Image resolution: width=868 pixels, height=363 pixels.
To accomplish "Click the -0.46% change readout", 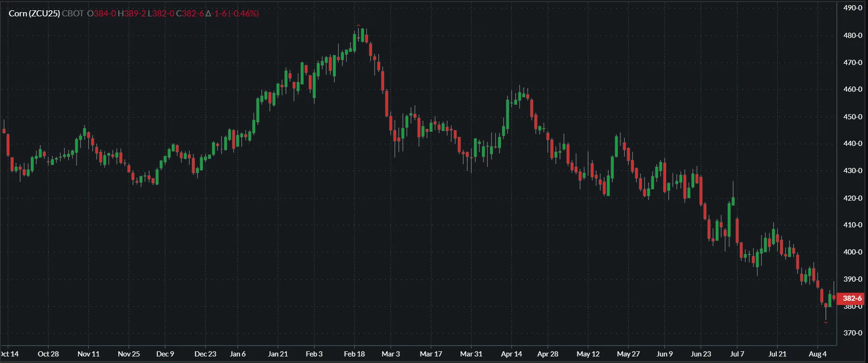I will click(243, 14).
